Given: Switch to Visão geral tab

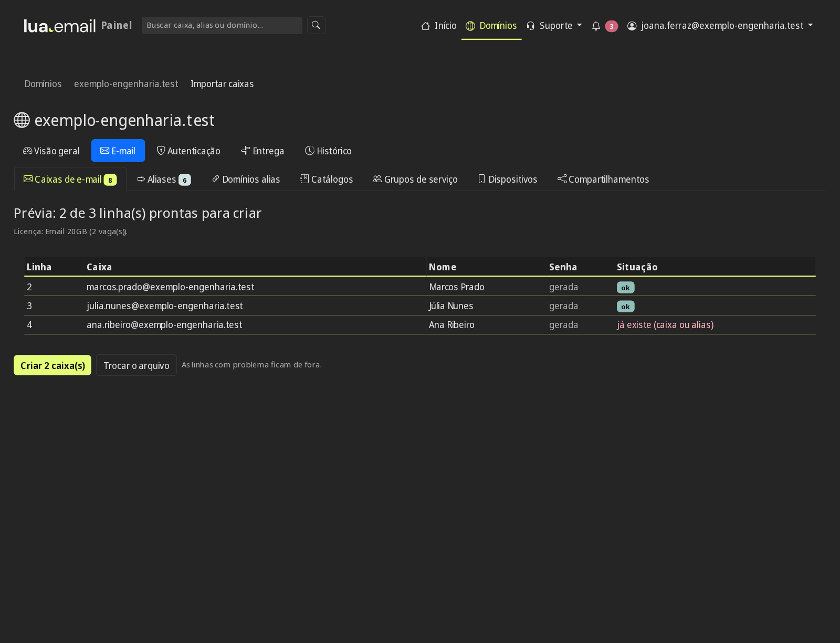Looking at the screenshot, I should click(51, 151).
